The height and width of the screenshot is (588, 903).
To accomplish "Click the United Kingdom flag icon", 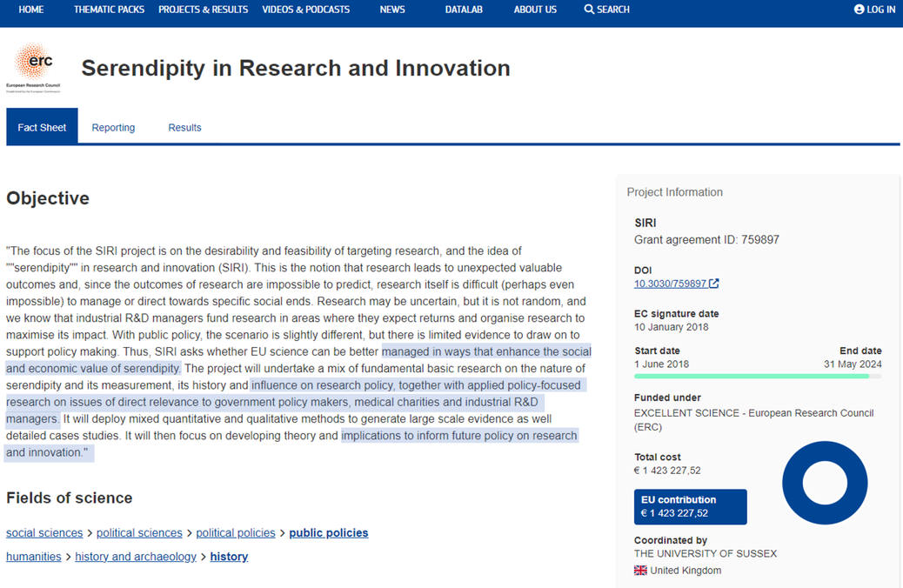I will pos(640,570).
